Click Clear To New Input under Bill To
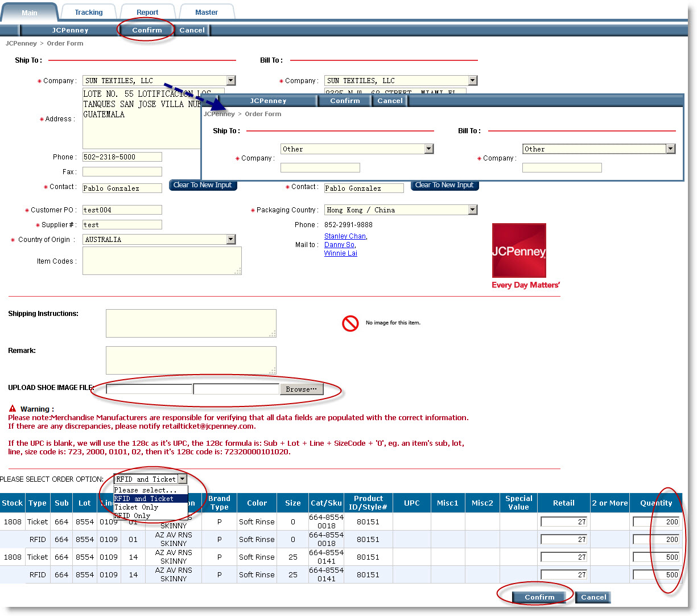 (444, 185)
